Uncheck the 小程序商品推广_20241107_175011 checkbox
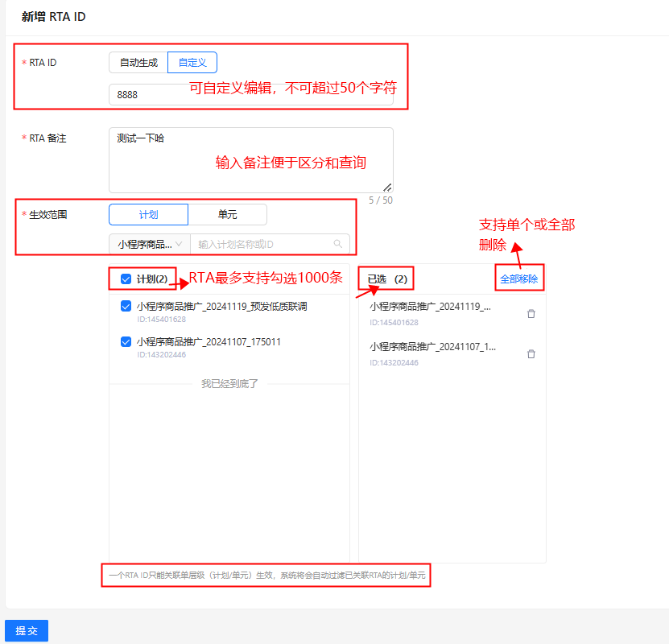 (x=126, y=341)
